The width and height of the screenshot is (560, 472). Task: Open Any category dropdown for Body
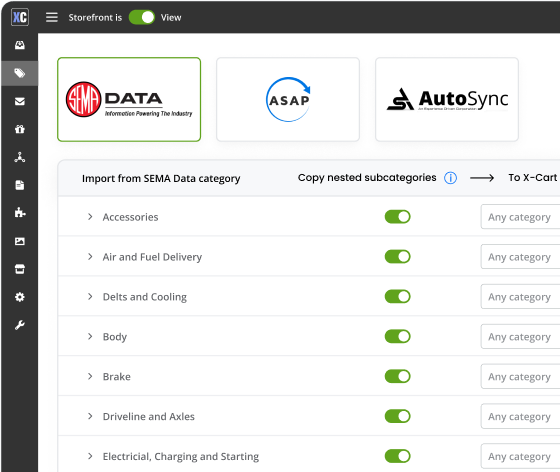coord(520,336)
